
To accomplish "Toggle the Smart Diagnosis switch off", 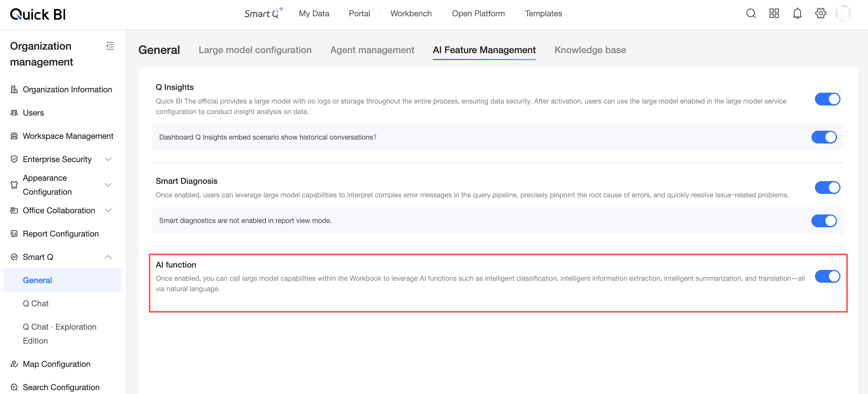I will [827, 188].
